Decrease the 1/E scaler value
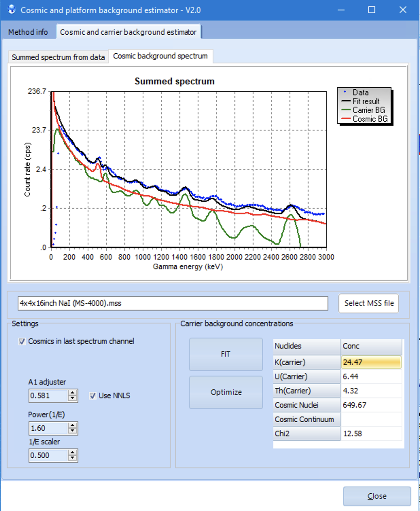Screen dimensions: 420x511 click(x=72, y=458)
